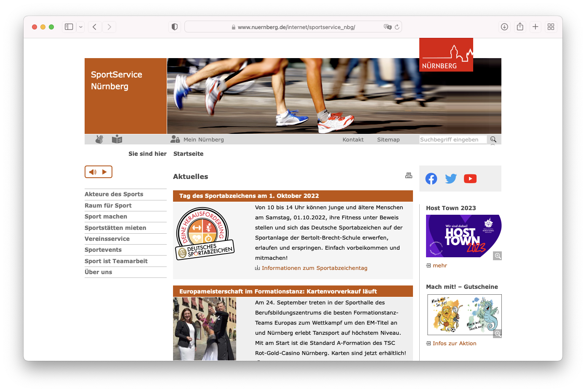Click the sign language hands icon
586x392 pixels.
[99, 139]
